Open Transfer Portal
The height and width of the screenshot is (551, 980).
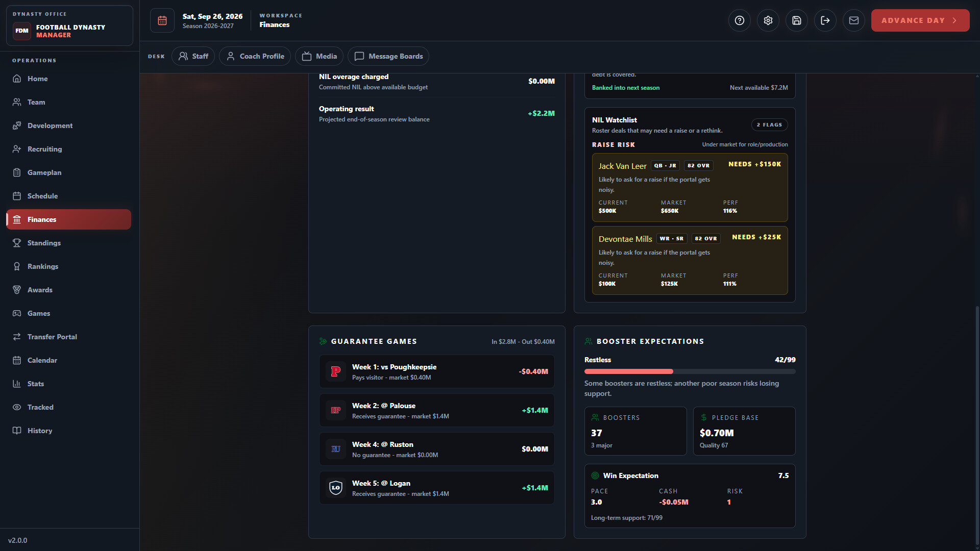pyautogui.click(x=68, y=337)
